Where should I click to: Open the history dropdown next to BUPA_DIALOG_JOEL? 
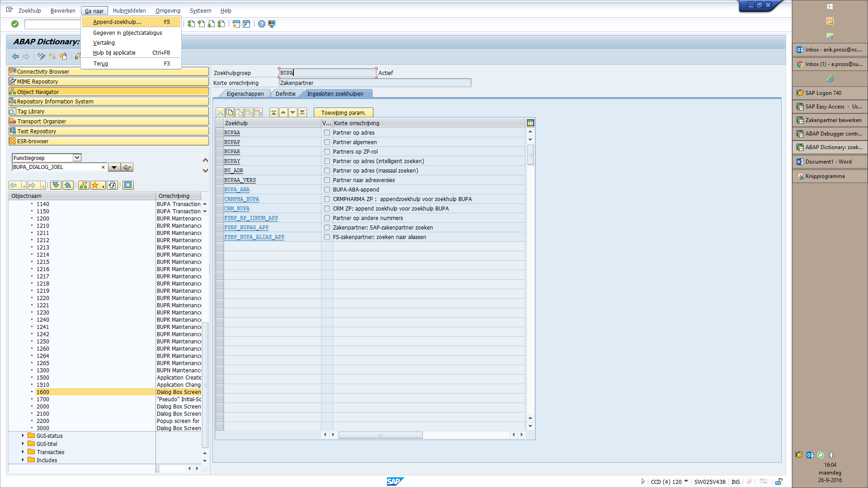point(114,167)
